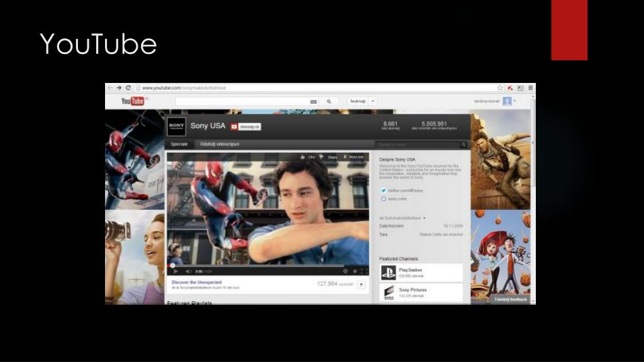Click the Sony USA channel title

click(208, 126)
